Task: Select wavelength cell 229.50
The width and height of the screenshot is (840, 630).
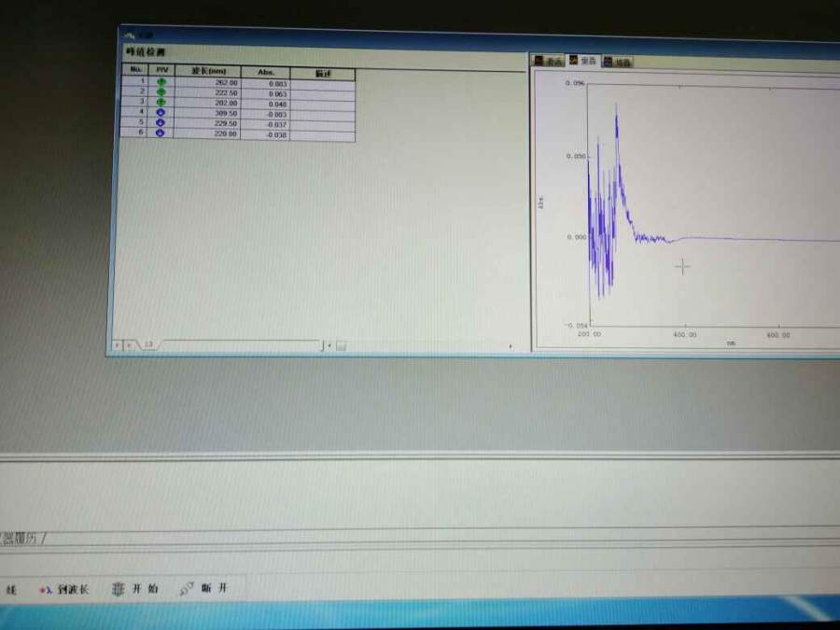Action: coord(208,123)
